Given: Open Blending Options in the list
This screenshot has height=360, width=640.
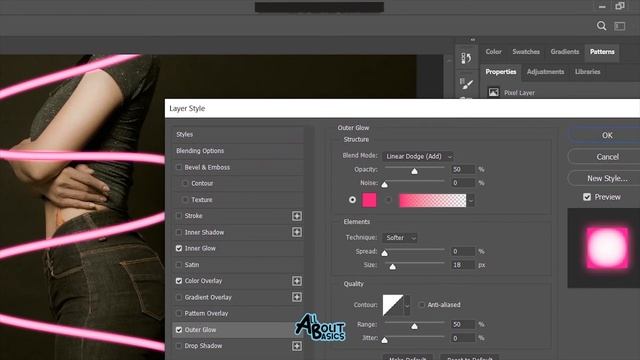Looking at the screenshot, I should [x=239, y=151].
